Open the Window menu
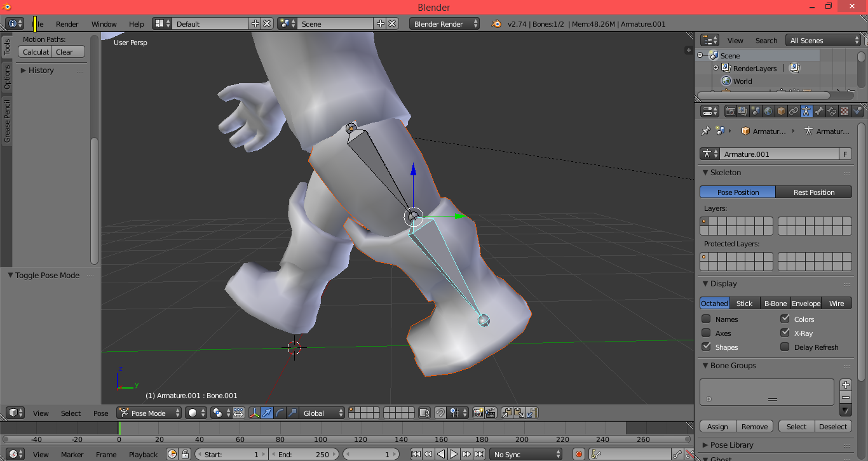The image size is (868, 461). coord(104,24)
